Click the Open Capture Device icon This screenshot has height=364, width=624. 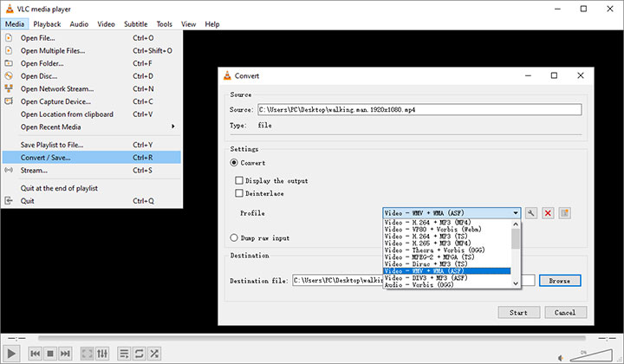[x=9, y=101]
